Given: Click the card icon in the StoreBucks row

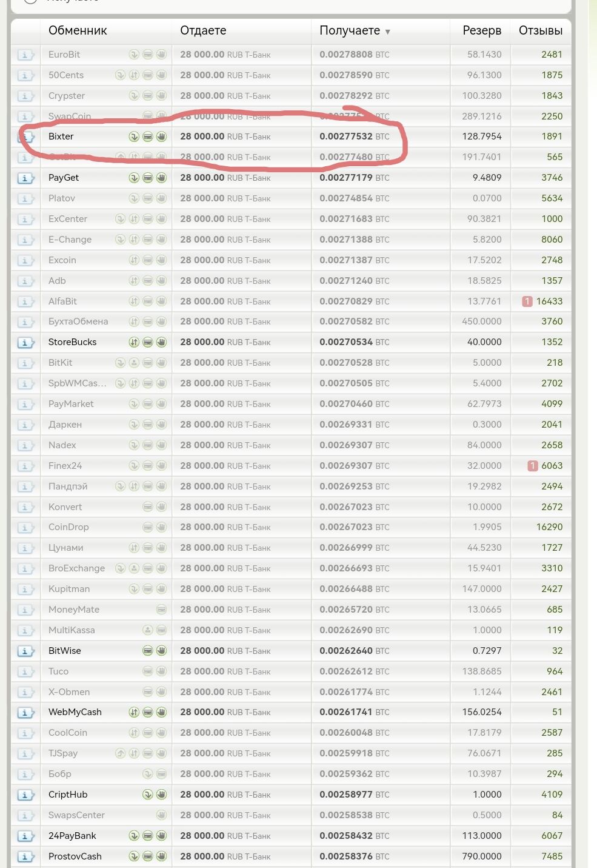Looking at the screenshot, I should [x=148, y=342].
